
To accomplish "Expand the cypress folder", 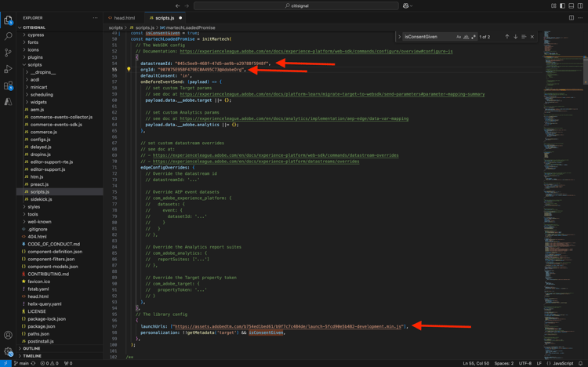I will 35,35.
